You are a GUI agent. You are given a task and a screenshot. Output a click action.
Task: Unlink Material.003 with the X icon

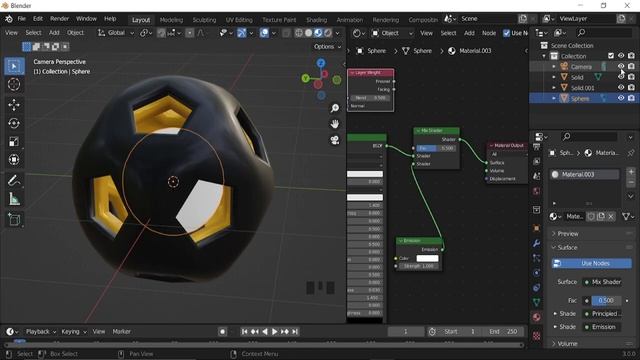[x=611, y=216]
